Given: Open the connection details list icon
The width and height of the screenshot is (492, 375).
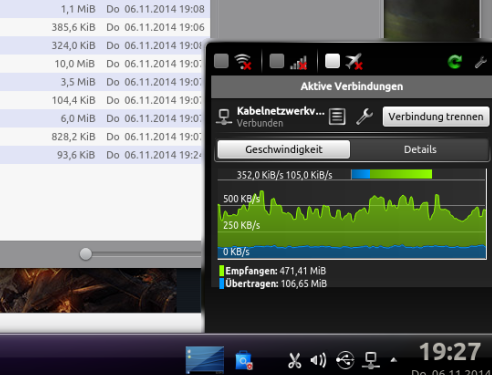Looking at the screenshot, I should click(337, 117).
